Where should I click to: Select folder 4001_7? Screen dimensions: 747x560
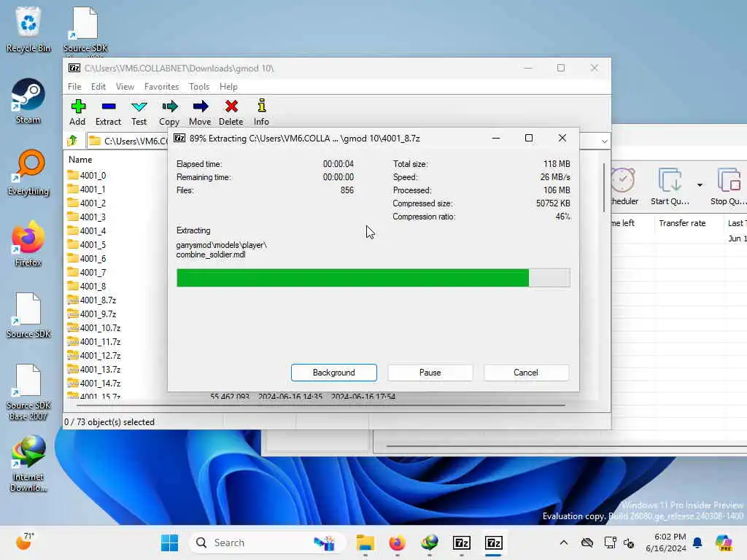coord(86,272)
